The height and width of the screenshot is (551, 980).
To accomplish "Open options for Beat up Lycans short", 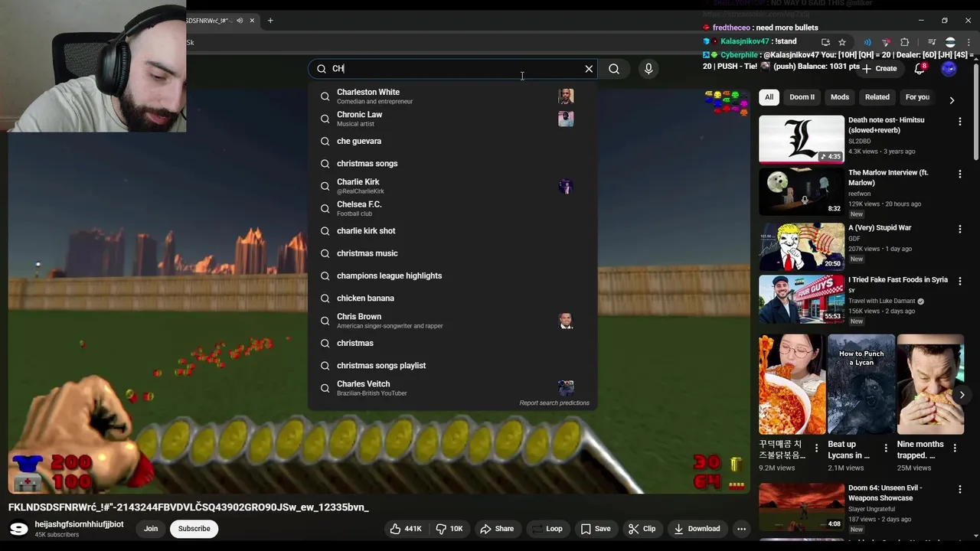I will [886, 448].
